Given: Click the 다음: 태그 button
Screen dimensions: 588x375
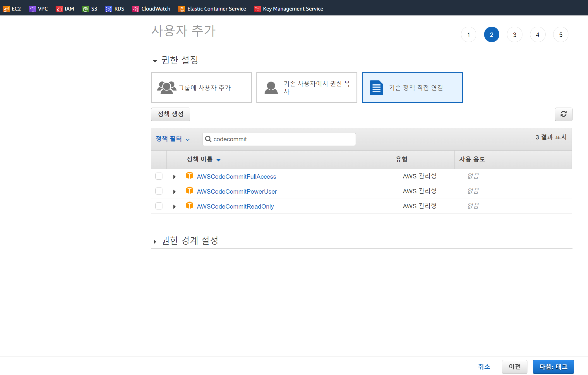Looking at the screenshot, I should point(553,367).
